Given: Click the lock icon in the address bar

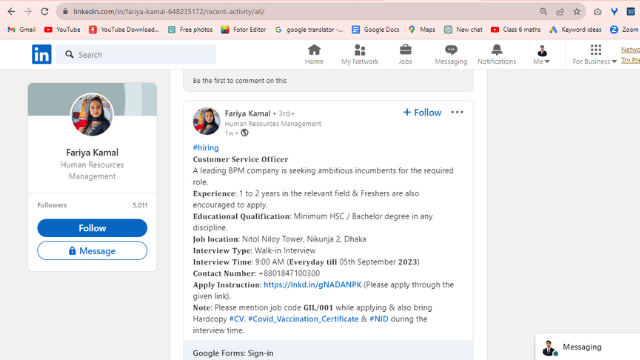Looking at the screenshot, I should (x=65, y=11).
